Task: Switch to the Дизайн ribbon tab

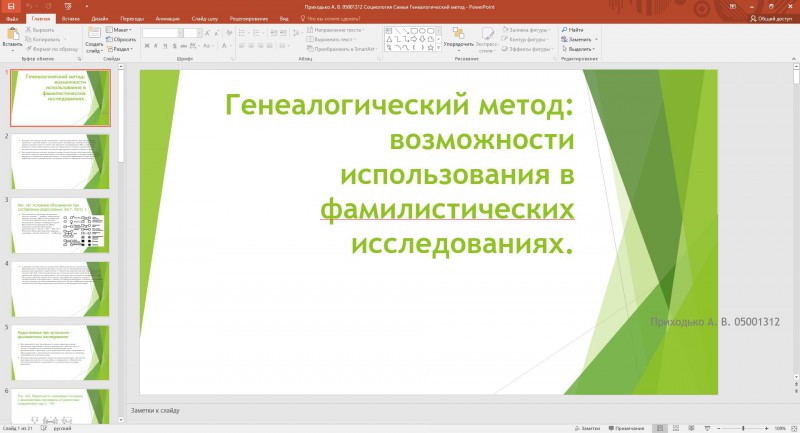Action: click(x=99, y=19)
